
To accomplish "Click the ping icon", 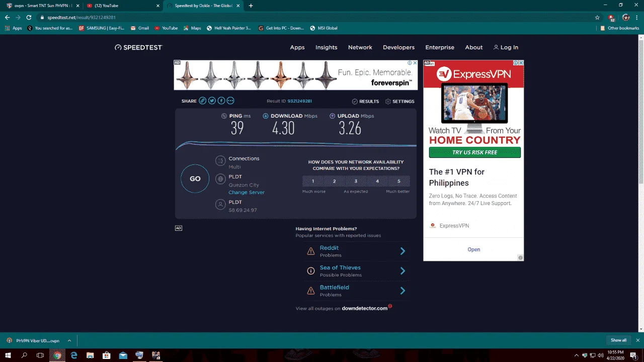I will coord(224,116).
